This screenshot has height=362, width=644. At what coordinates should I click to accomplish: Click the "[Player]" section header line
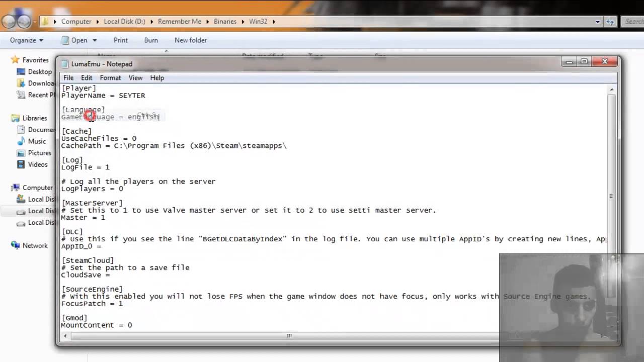[x=78, y=88]
